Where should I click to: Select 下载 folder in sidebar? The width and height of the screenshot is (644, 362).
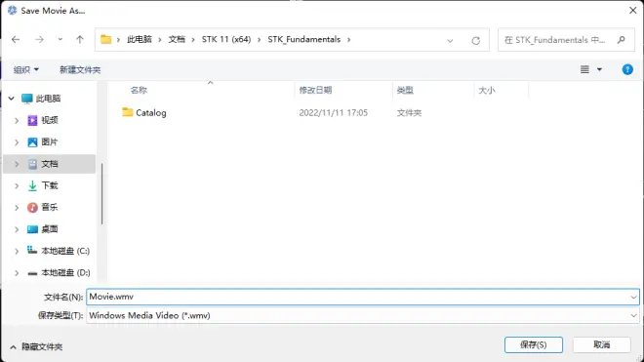[x=43, y=185]
